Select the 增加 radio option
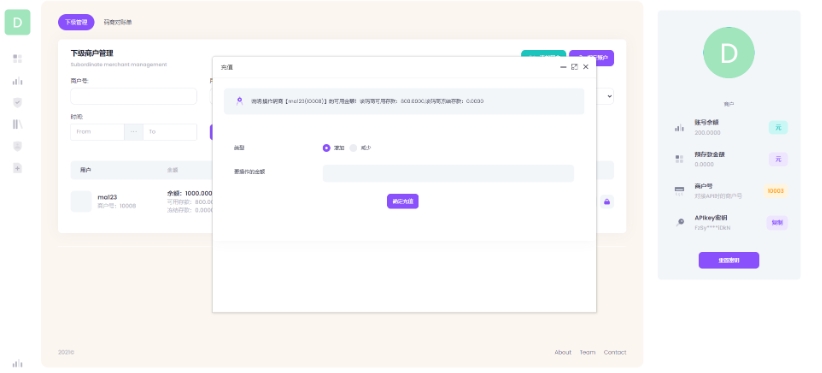This screenshot has width=822, height=373. [x=327, y=148]
